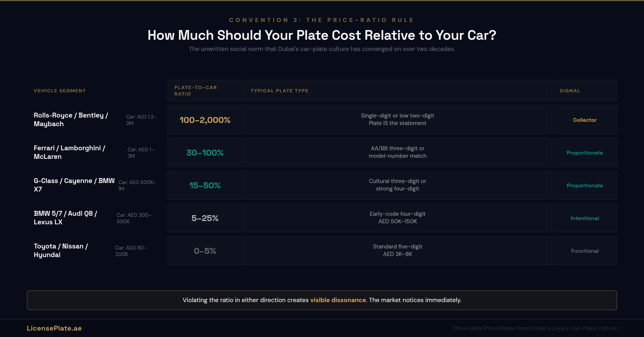Select the Typical Plate Type column header

(x=279, y=91)
